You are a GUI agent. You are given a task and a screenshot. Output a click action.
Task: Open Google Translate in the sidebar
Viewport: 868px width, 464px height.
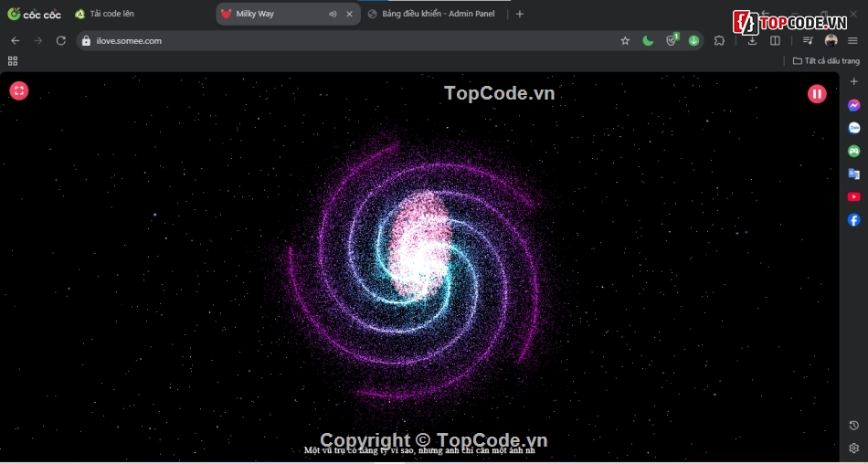(x=853, y=174)
